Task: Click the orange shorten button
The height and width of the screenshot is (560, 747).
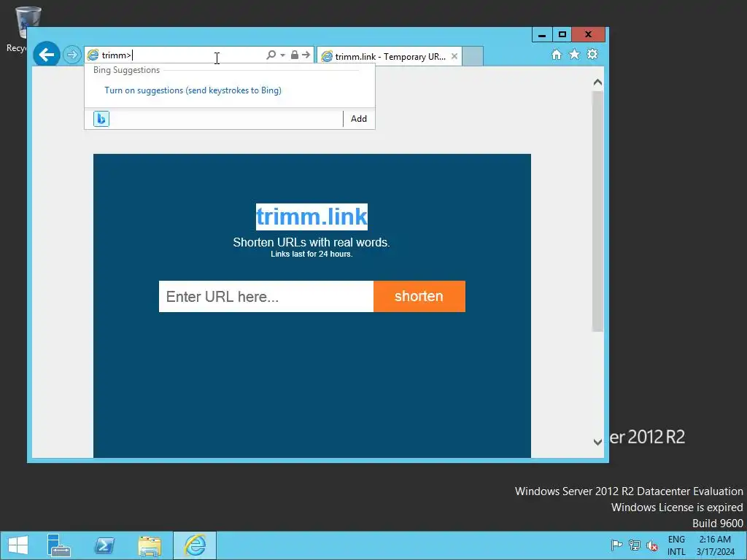Action: click(419, 296)
